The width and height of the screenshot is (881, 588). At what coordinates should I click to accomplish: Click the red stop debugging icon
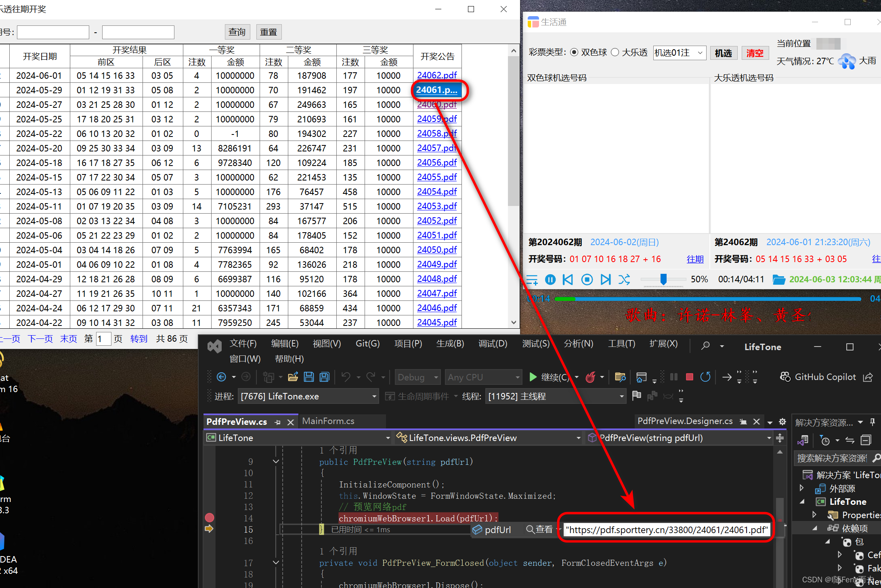(x=690, y=377)
